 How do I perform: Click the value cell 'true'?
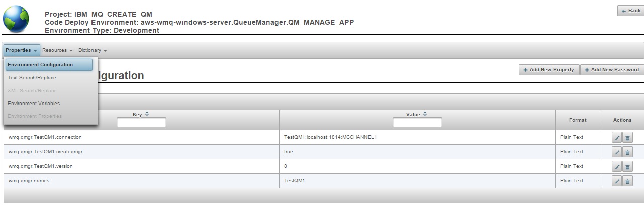(417, 152)
